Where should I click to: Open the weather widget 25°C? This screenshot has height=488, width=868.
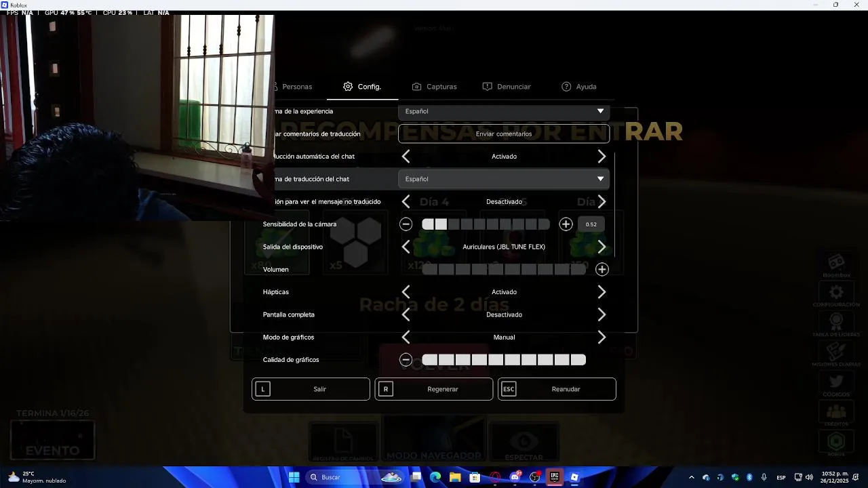[x=38, y=477]
